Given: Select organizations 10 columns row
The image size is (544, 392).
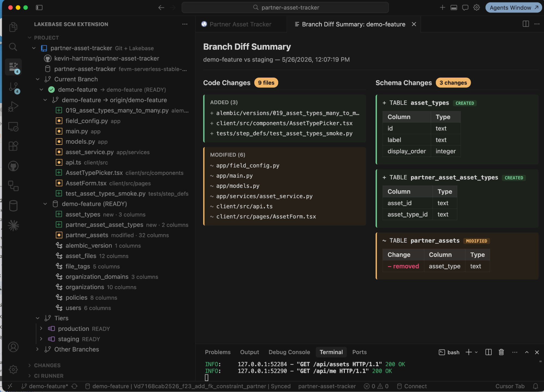Looking at the screenshot, I should 101,287.
